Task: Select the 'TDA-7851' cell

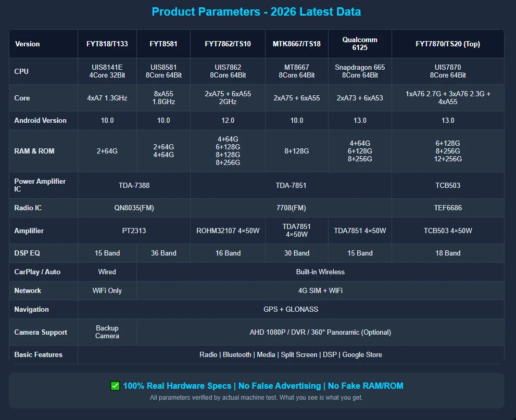Action: click(291, 185)
